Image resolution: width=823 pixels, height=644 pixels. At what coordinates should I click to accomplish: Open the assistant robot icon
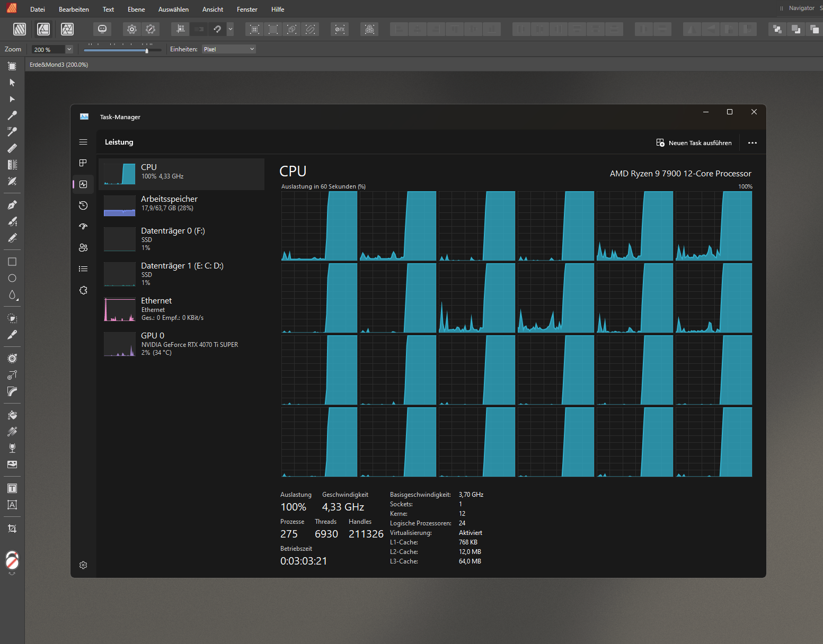click(x=102, y=29)
